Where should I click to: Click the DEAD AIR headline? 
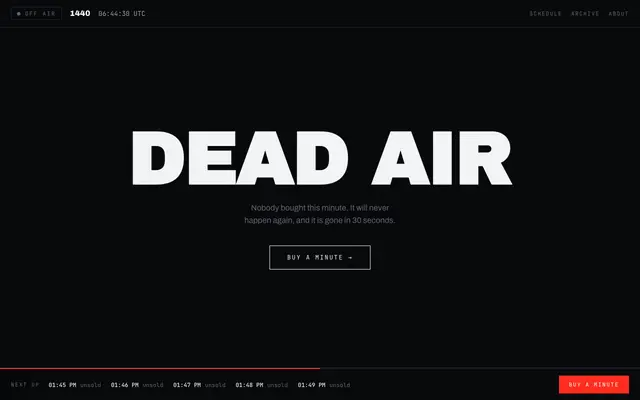pyautogui.click(x=322, y=158)
